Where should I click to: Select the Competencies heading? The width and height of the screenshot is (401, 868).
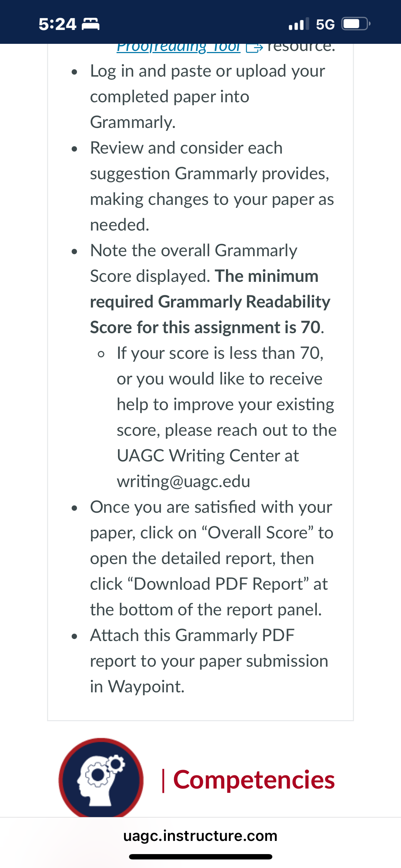click(254, 780)
